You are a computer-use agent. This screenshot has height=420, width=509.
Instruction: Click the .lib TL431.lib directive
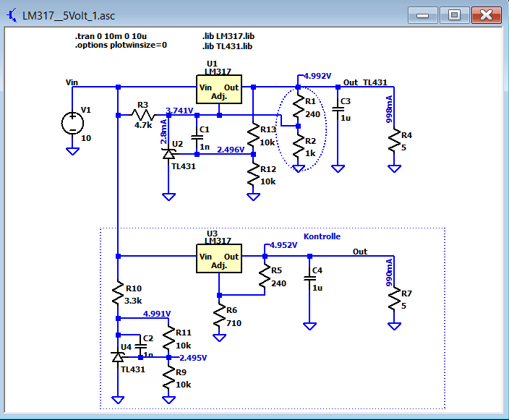pyautogui.click(x=227, y=46)
